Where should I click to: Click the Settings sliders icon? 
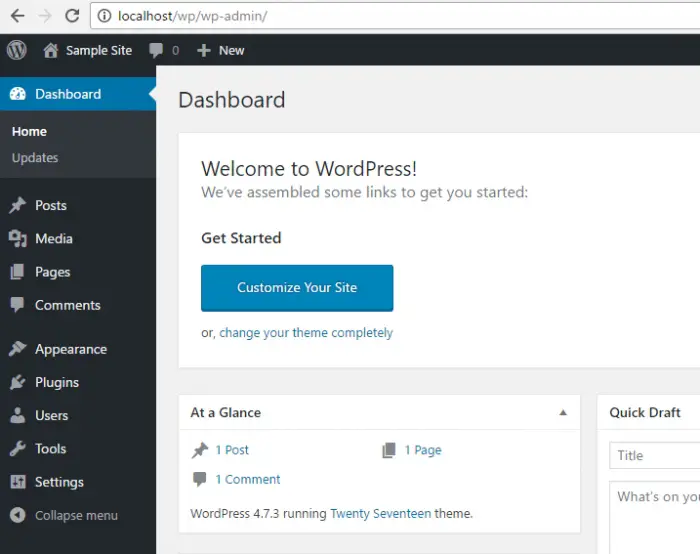(x=18, y=482)
